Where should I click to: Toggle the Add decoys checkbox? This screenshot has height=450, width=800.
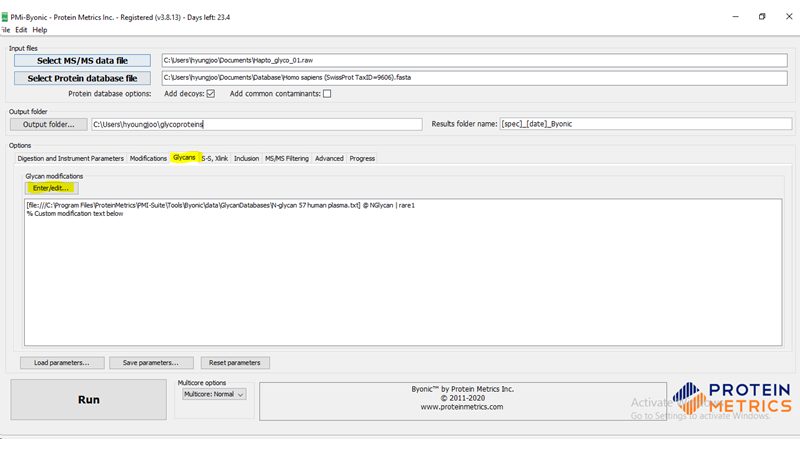click(x=211, y=94)
